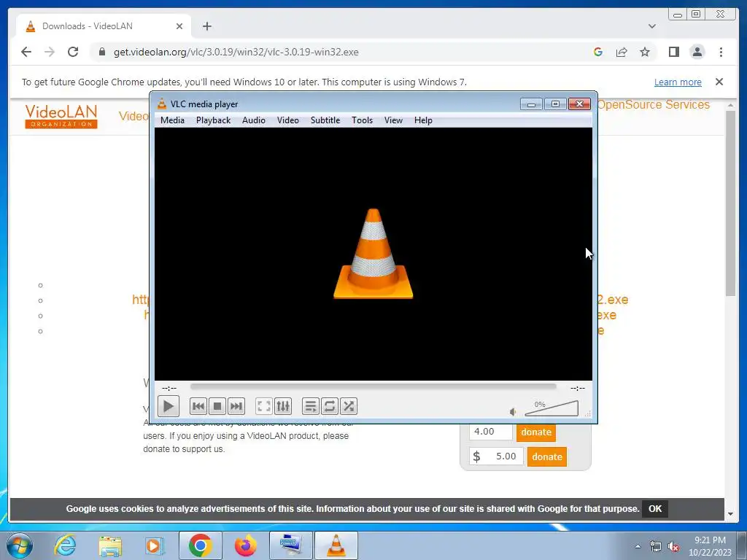Click the VLC cone taskbar icon
This screenshot has width=747, height=560.
[x=336, y=545]
